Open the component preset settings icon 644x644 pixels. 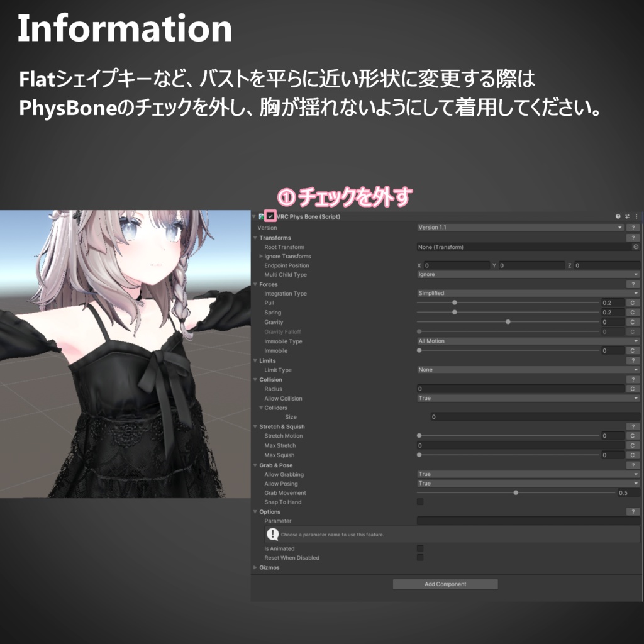click(627, 216)
